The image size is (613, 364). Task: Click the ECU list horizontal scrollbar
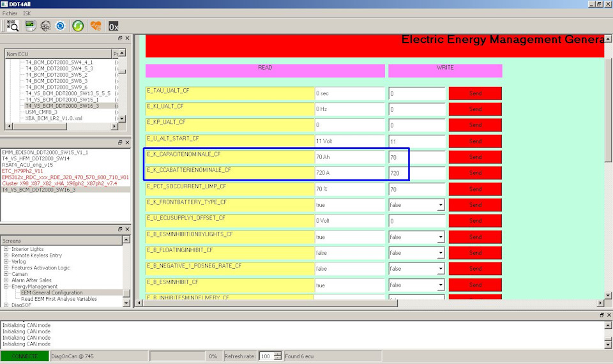[x=40, y=126]
